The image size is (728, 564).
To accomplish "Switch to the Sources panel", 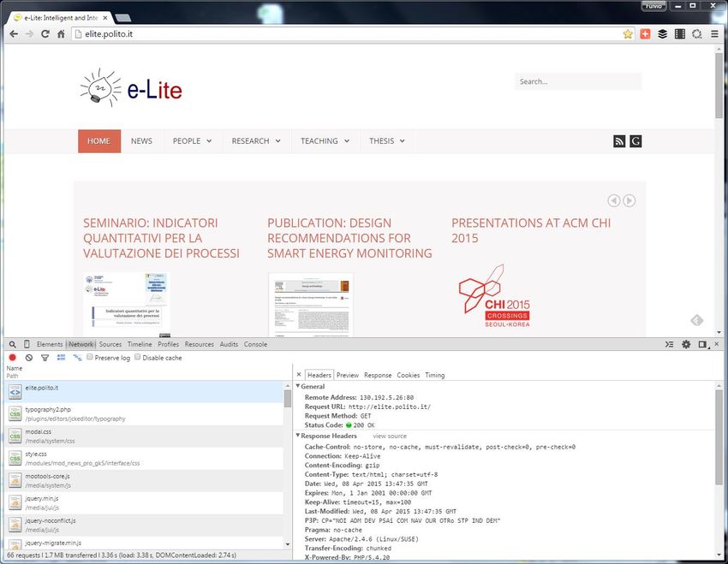I will click(x=110, y=344).
